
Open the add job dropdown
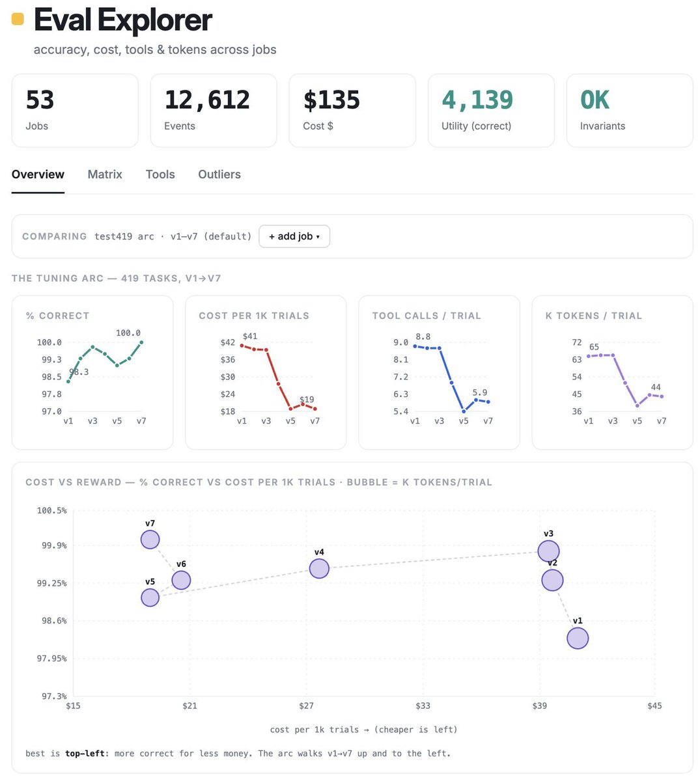[x=294, y=236]
